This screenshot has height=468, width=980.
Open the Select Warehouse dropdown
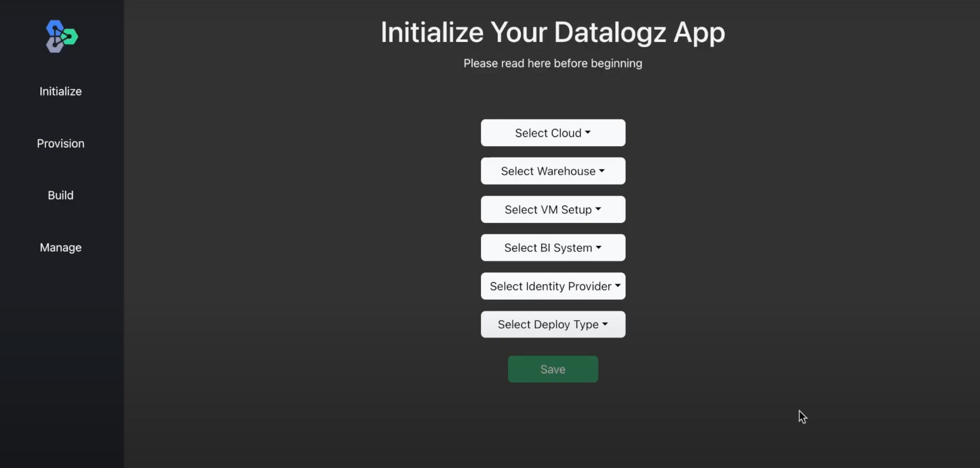553,171
